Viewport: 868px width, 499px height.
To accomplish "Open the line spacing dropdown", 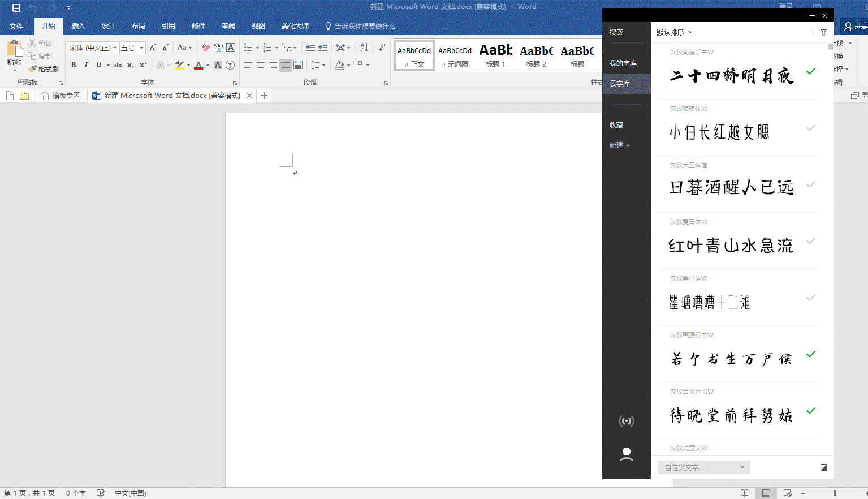I will 318,65.
